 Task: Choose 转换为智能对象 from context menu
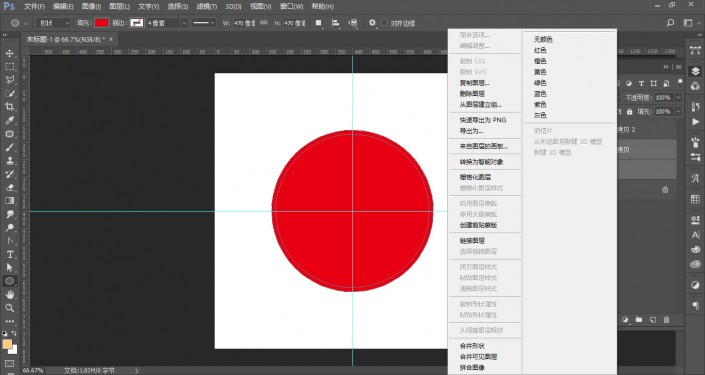pos(481,162)
